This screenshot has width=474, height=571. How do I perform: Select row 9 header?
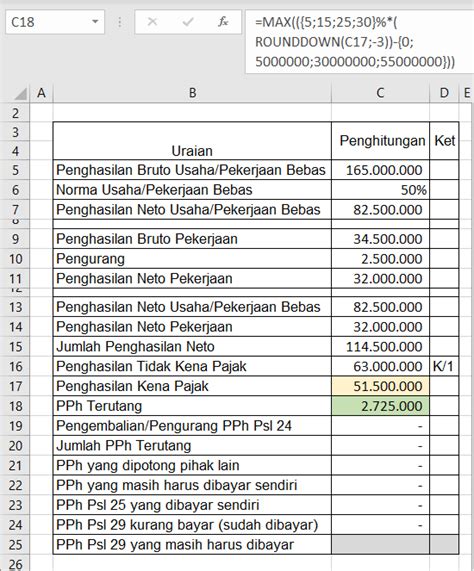tap(15, 239)
